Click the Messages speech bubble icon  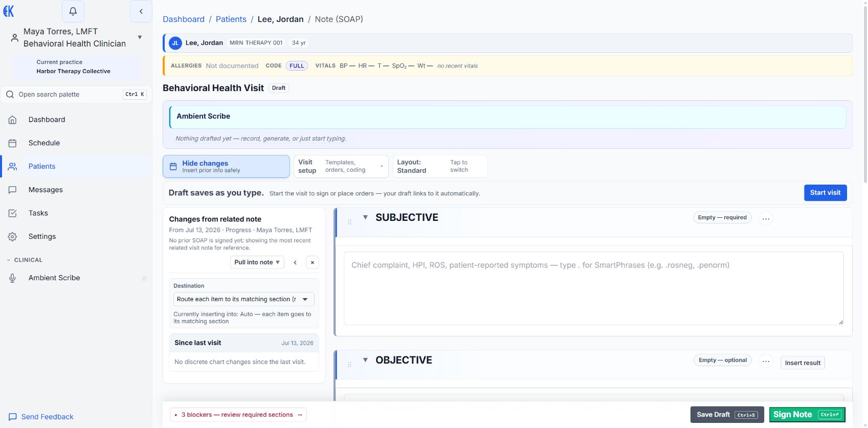point(13,190)
